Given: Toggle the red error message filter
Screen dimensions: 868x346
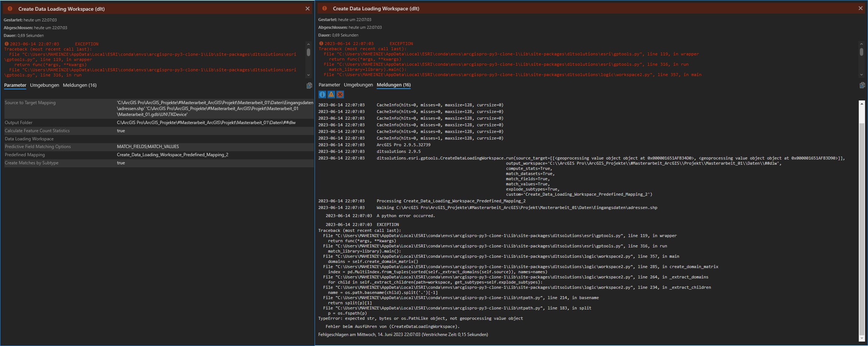Looking at the screenshot, I should pos(340,95).
